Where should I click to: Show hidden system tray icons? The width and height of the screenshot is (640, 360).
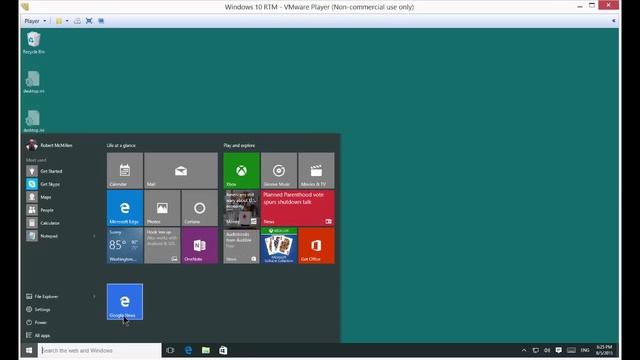click(524, 350)
